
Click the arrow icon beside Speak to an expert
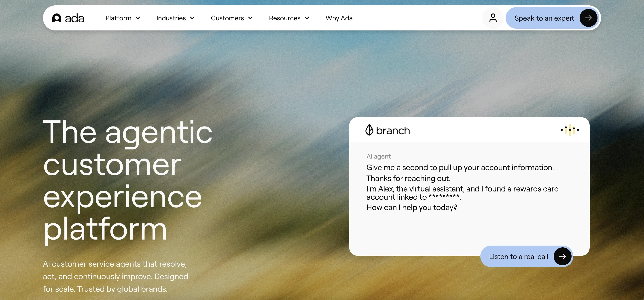click(588, 18)
